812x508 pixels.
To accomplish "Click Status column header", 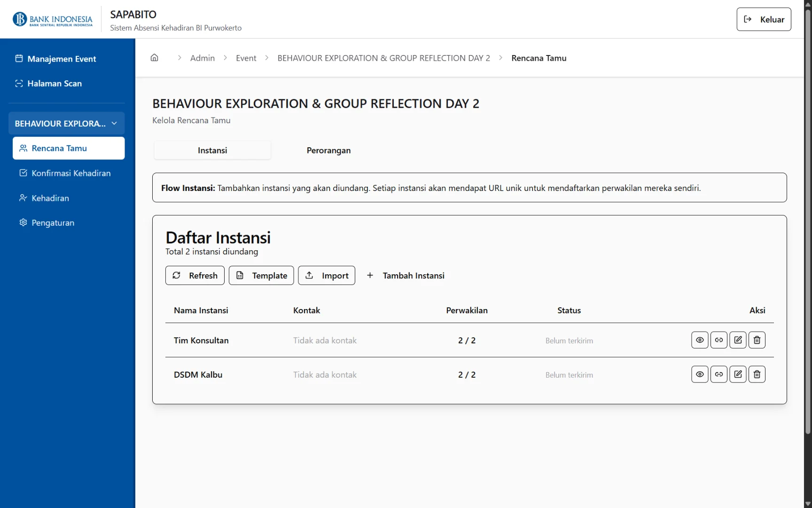I will point(569,310).
